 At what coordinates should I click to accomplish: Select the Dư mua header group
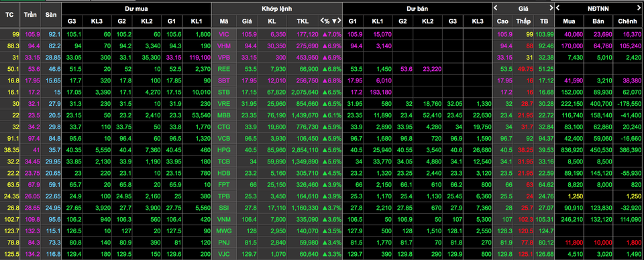click(136, 8)
